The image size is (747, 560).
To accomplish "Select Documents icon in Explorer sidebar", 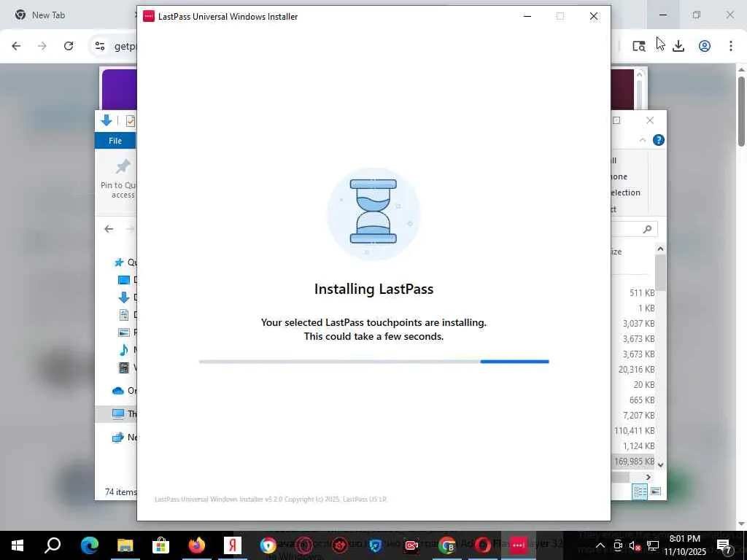I will (123, 315).
